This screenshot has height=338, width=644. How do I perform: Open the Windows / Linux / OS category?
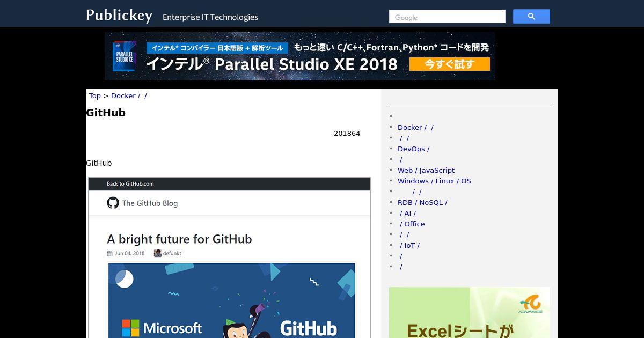click(x=434, y=181)
